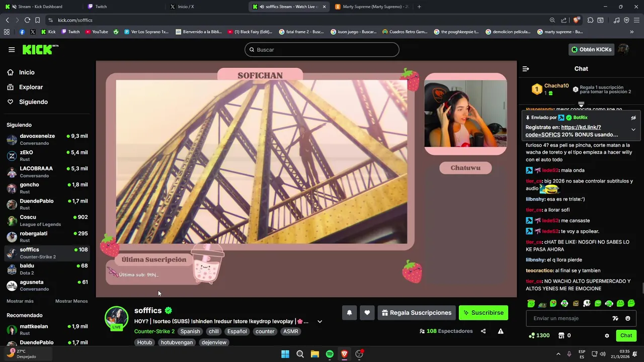Collapse the chat panel with arrow icon
The image size is (644, 362).
(526, 69)
